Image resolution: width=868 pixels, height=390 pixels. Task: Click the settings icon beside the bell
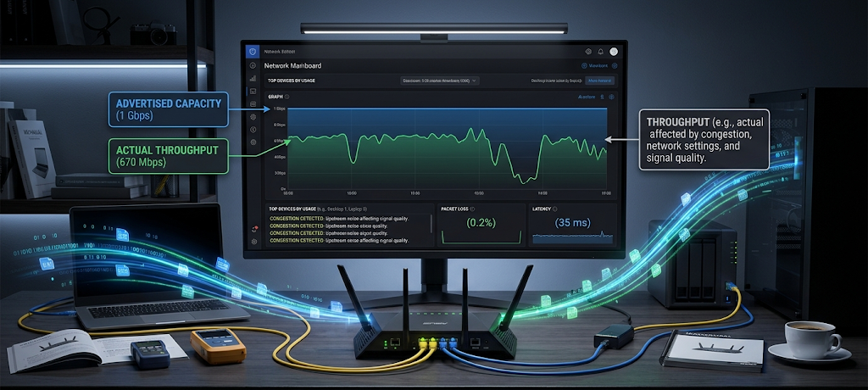tap(588, 52)
